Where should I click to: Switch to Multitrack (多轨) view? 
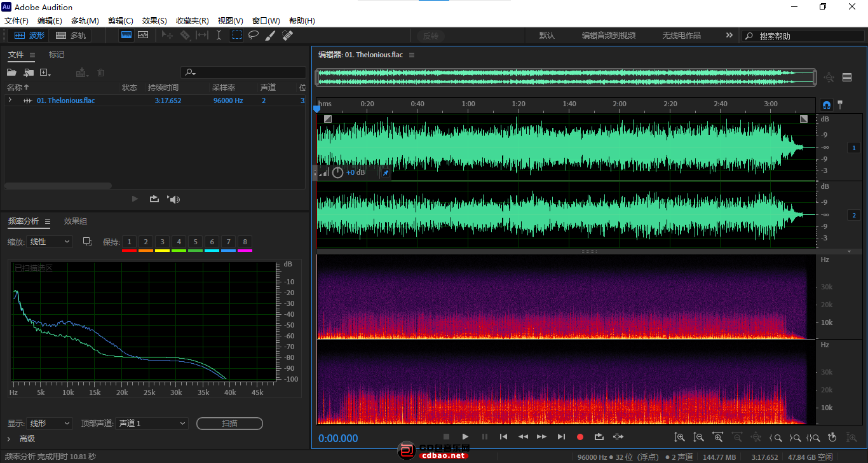pos(71,36)
